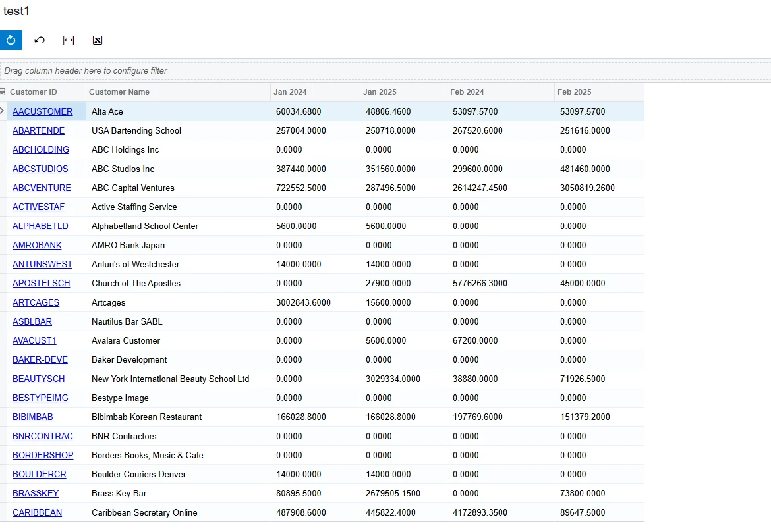Select the value 5776266.3000
771x532 pixels.
click(x=480, y=284)
